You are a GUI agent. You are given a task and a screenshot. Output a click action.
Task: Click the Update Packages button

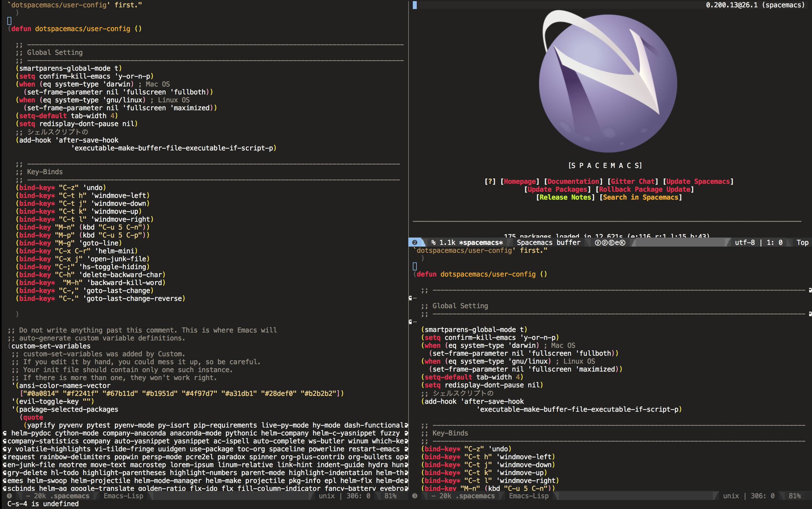click(557, 189)
